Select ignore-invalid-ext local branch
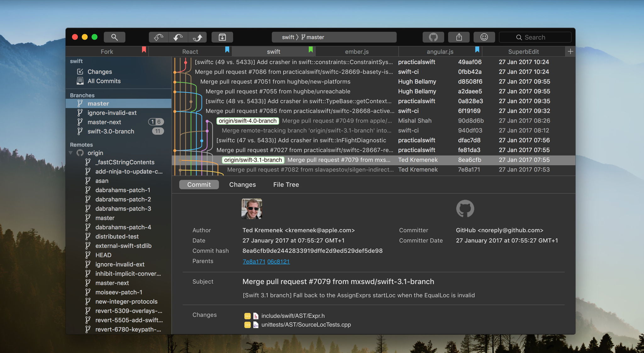644x353 pixels. point(119,113)
